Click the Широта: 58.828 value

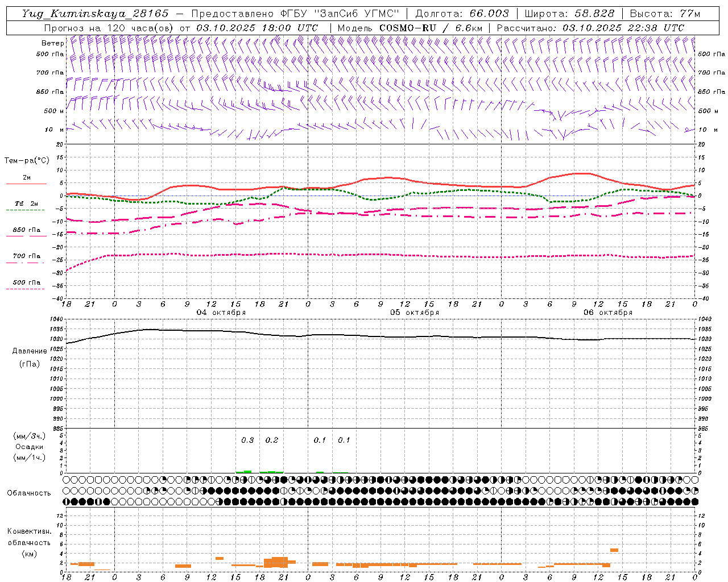(x=569, y=14)
